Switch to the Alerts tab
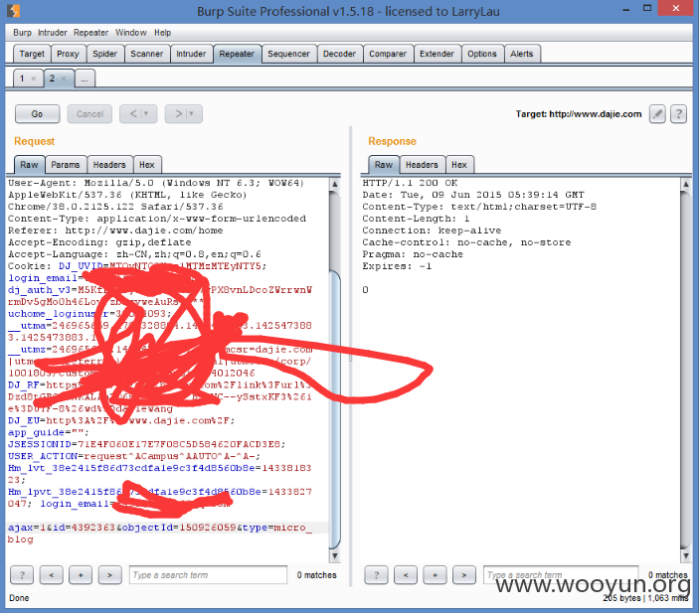700x613 pixels. [521, 54]
